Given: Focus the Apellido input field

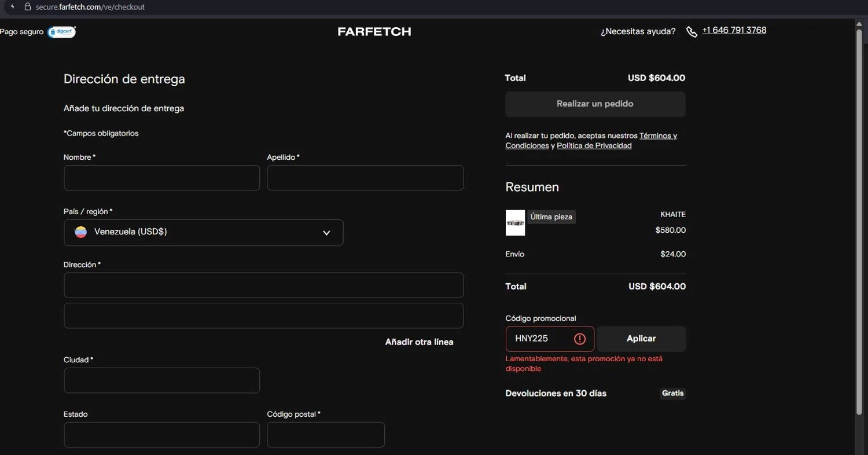Looking at the screenshot, I should click(x=365, y=178).
